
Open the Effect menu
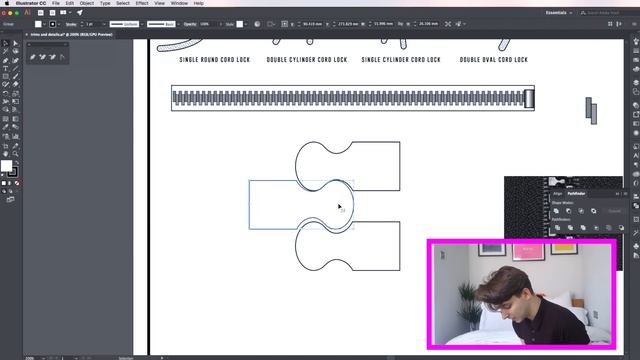pyautogui.click(x=142, y=3)
